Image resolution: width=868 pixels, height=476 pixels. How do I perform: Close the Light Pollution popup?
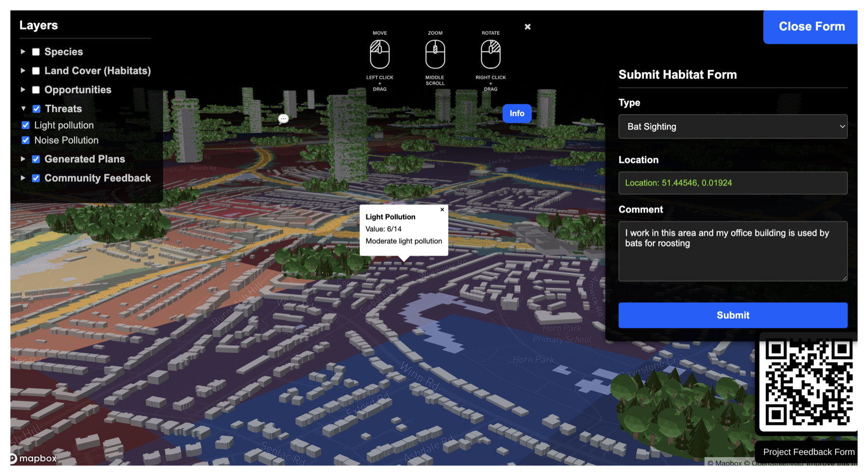(442, 210)
